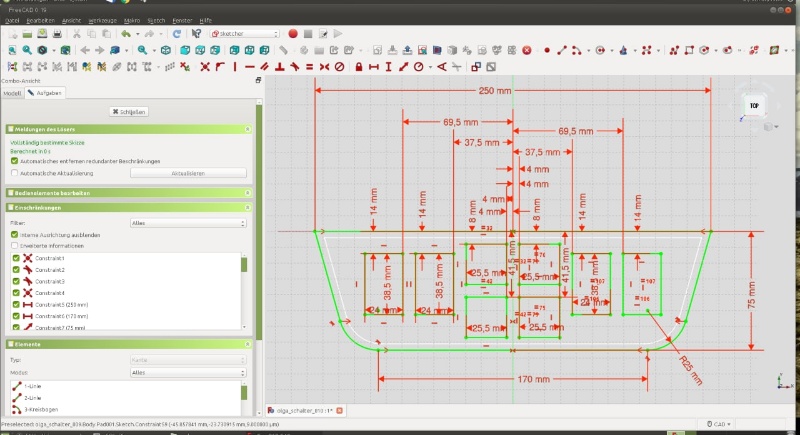Viewport: 800px width, 435px height.
Task: Select the create point tool
Action: click(x=547, y=50)
